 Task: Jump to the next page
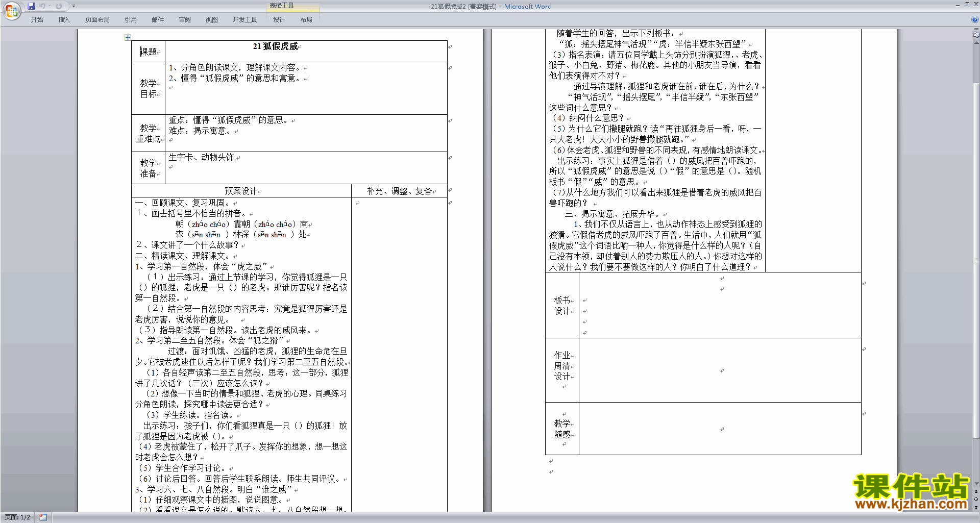(976, 508)
